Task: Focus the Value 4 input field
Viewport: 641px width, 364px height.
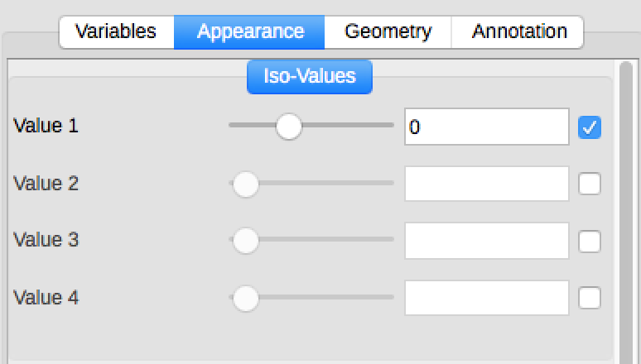Action: pos(486,298)
